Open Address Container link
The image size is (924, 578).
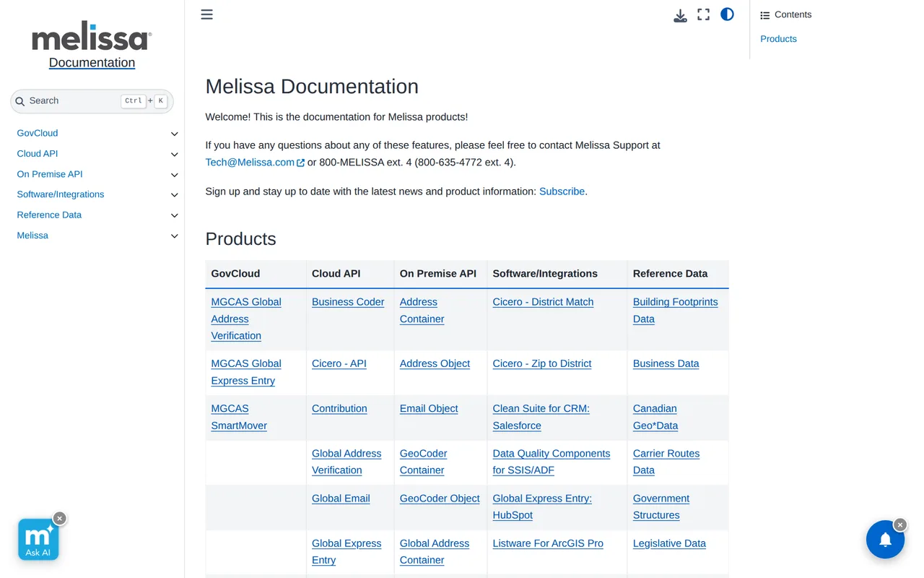pyautogui.click(x=422, y=311)
